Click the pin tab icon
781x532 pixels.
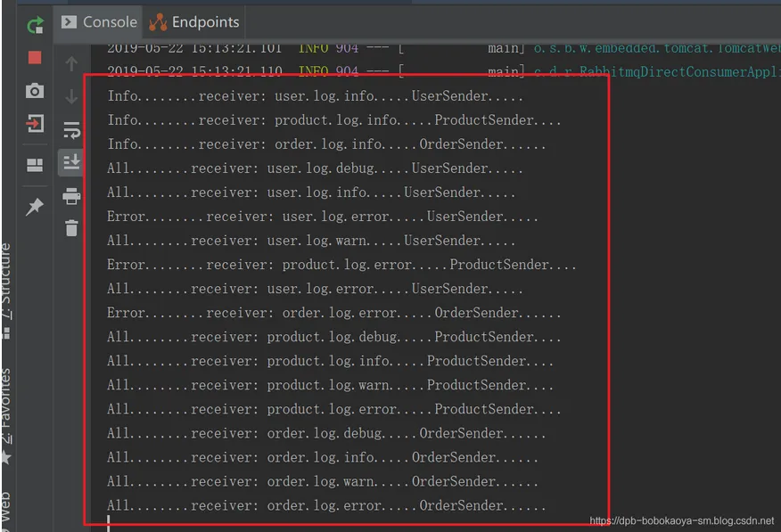coord(35,206)
